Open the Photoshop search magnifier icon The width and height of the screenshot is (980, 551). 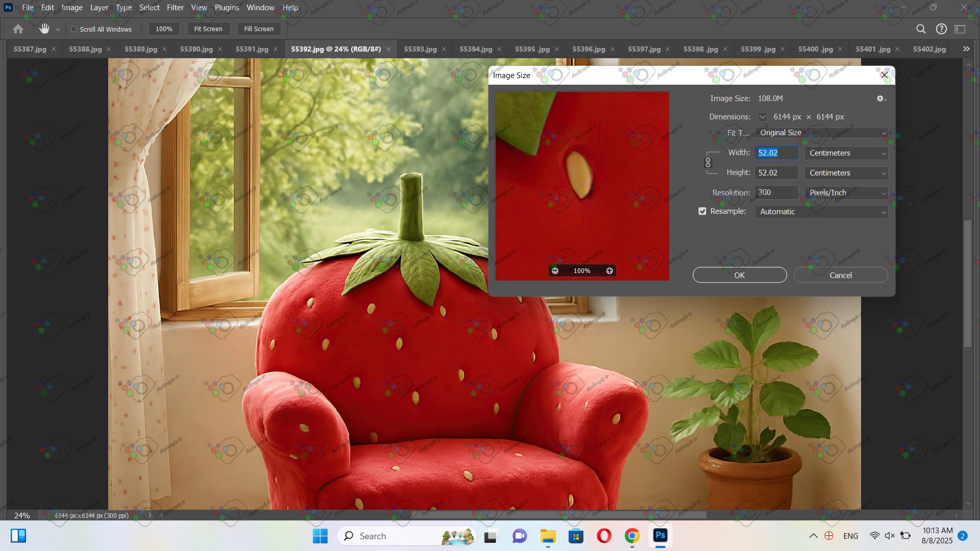[921, 29]
